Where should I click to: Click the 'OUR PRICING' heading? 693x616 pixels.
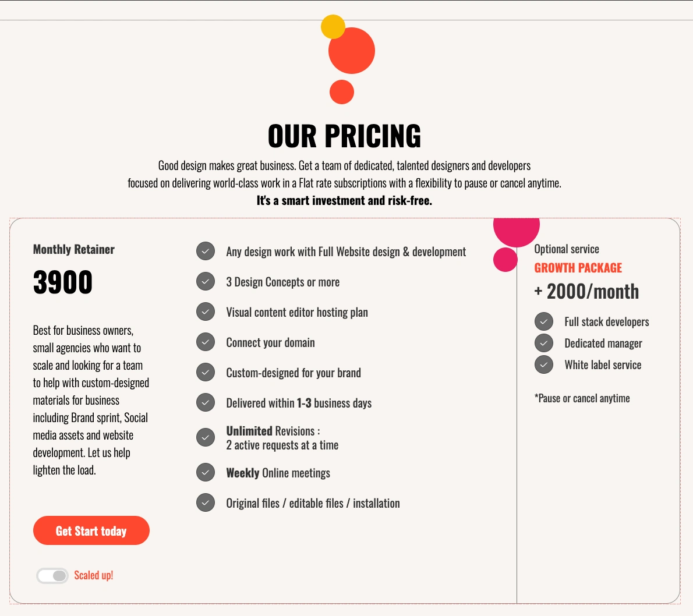point(344,136)
